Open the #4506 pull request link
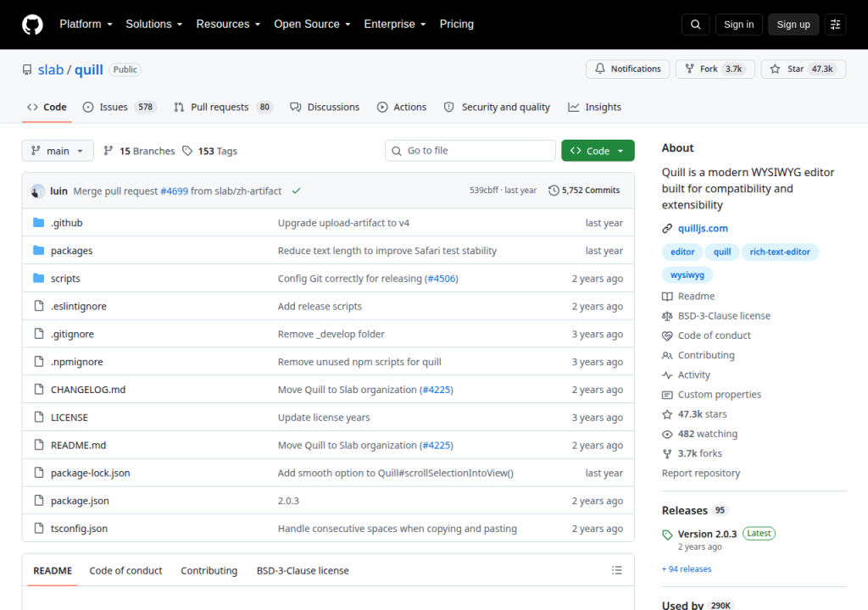Viewport: 868px width, 610px height. click(441, 279)
